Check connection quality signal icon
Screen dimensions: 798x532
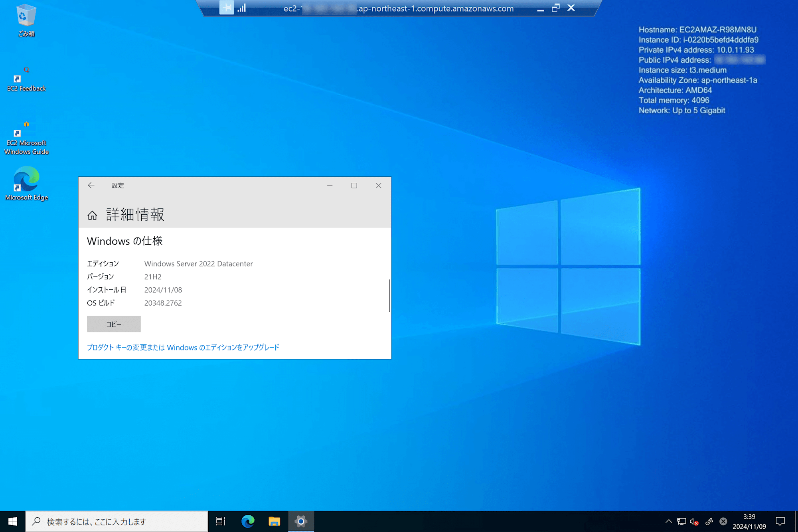click(x=242, y=8)
